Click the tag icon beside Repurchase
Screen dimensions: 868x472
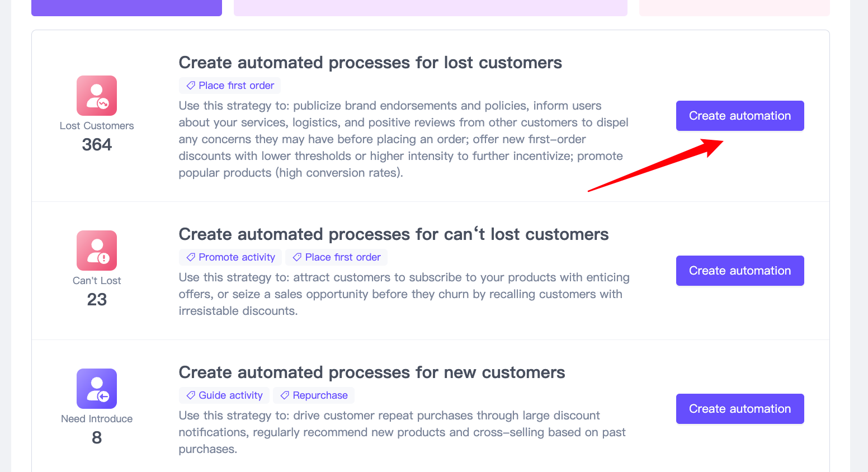285,395
